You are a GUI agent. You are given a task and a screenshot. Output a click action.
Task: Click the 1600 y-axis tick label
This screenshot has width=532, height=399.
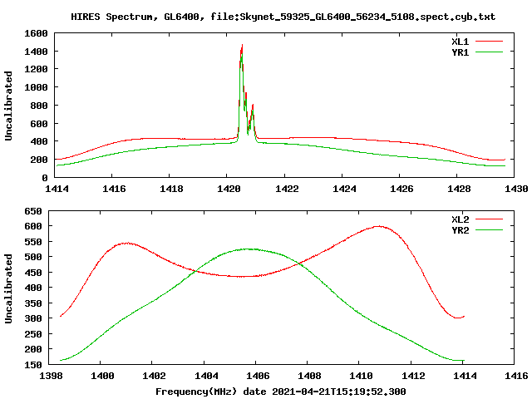(36, 33)
